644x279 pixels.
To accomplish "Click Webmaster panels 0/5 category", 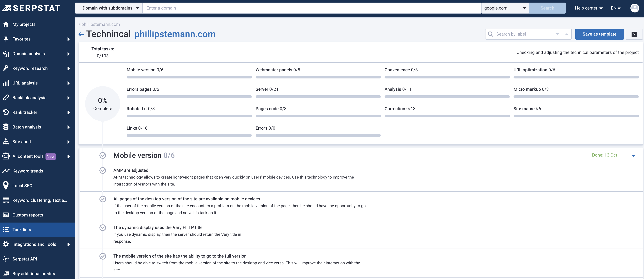I will point(277,70).
